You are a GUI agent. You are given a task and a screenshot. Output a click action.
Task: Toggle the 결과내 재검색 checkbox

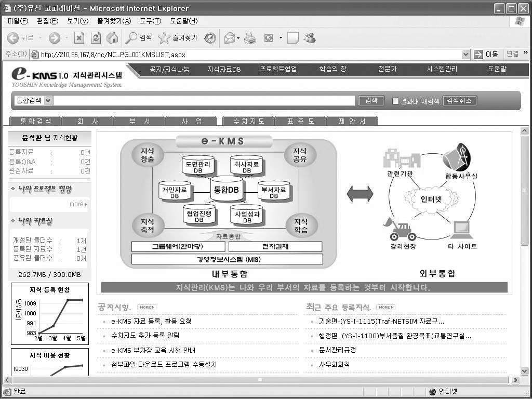(x=395, y=101)
